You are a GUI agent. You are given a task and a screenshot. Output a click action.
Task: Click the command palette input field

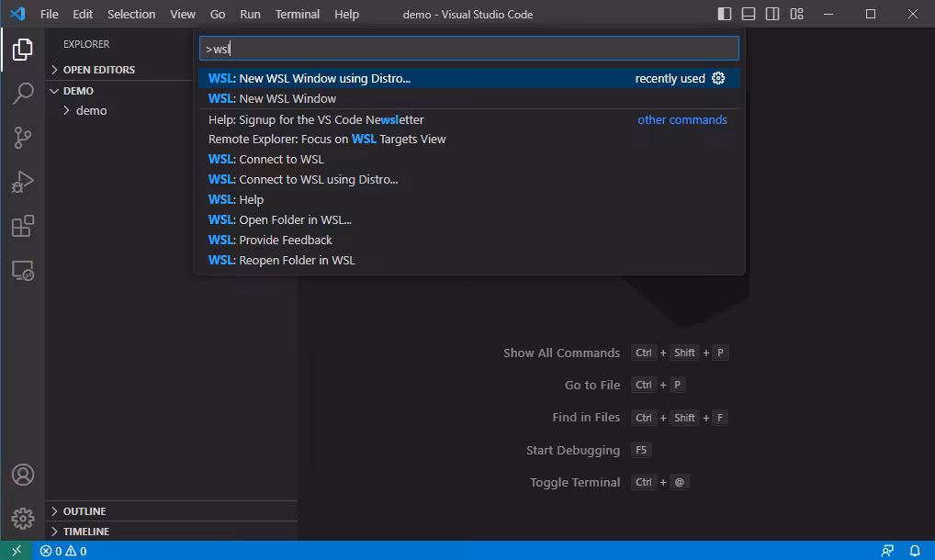[468, 49]
